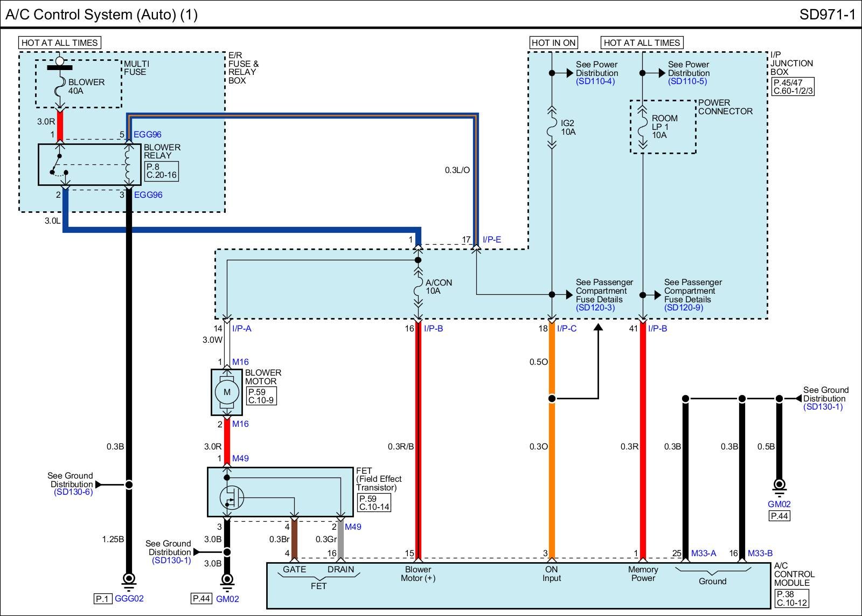The image size is (862, 616).
Task: Click the blower motor M symbol
Action: pos(227,392)
